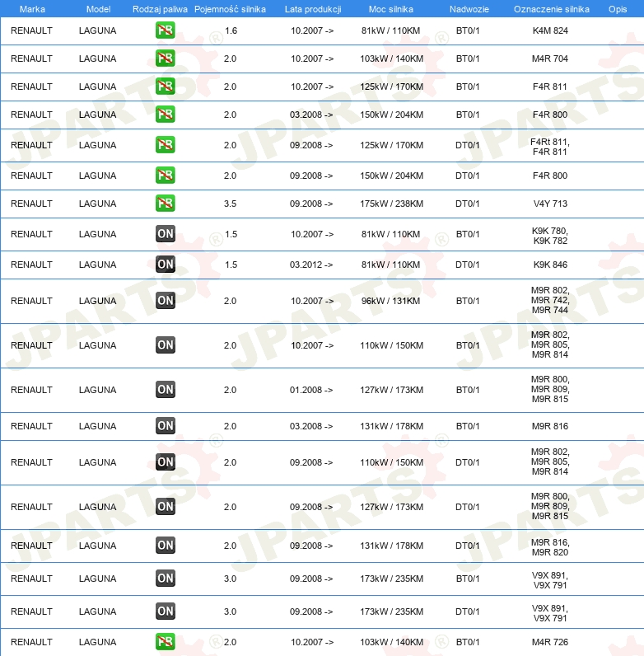644x656 pixels.
Task: Select the production date 03.2012 ->
Action: [311, 265]
